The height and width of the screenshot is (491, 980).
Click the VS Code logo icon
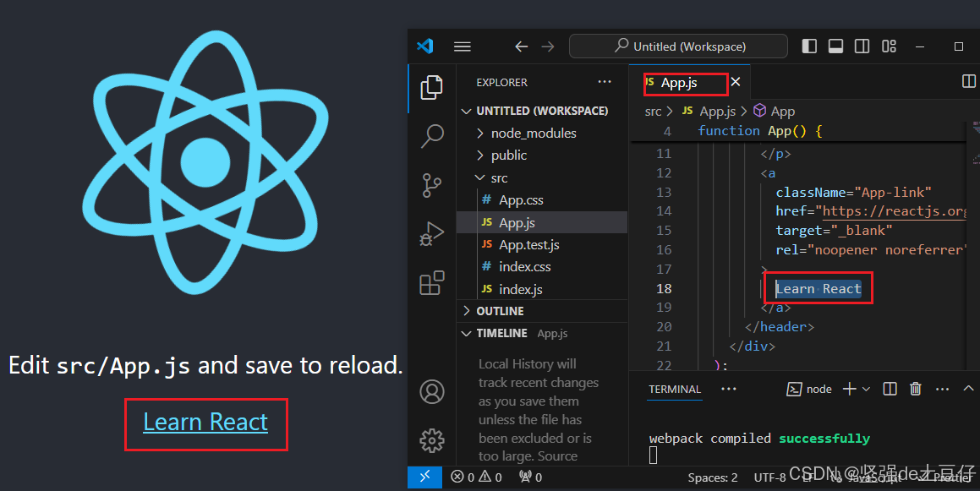pyautogui.click(x=425, y=46)
